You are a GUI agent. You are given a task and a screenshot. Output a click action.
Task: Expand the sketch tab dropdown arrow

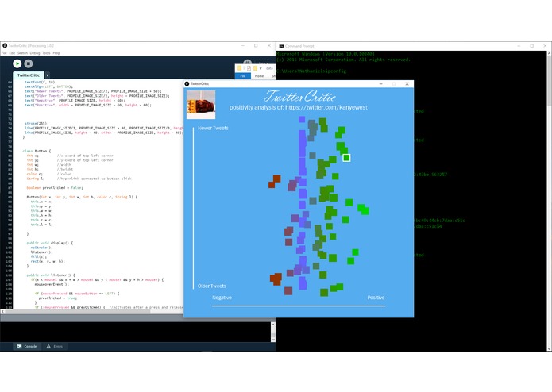47,75
